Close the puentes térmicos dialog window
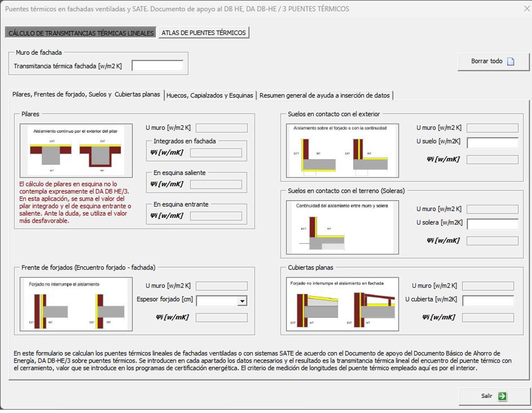 pyautogui.click(x=527, y=9)
